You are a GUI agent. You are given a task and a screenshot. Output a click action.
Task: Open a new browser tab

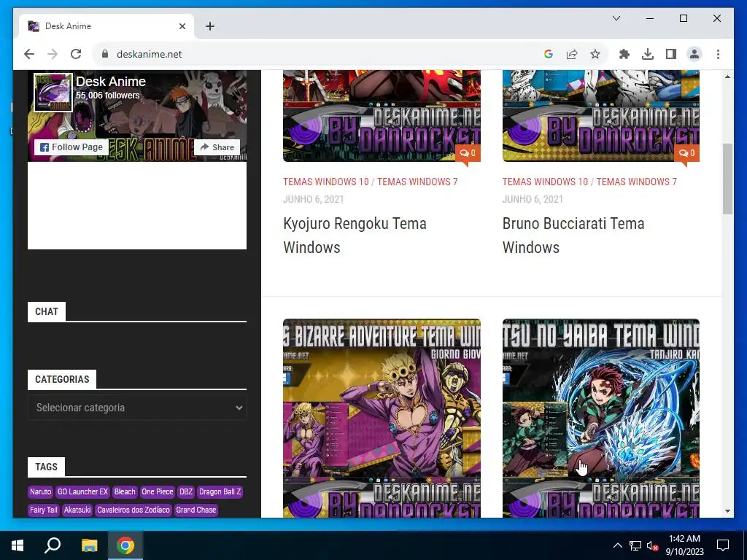click(210, 26)
